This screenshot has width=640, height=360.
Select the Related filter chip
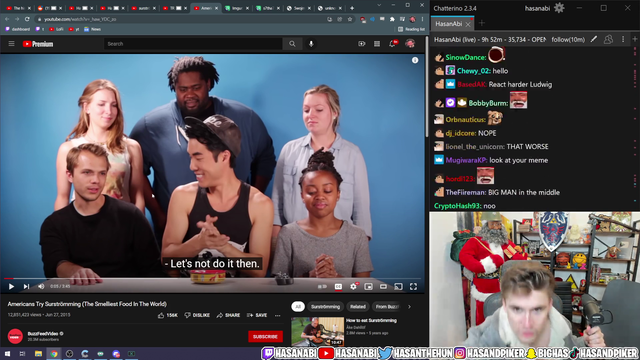tap(358, 307)
